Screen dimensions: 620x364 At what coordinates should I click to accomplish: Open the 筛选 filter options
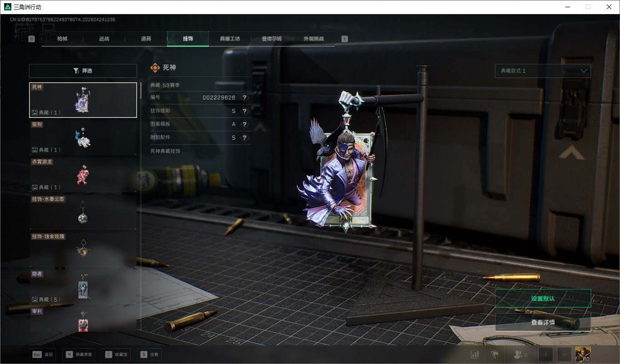click(83, 71)
